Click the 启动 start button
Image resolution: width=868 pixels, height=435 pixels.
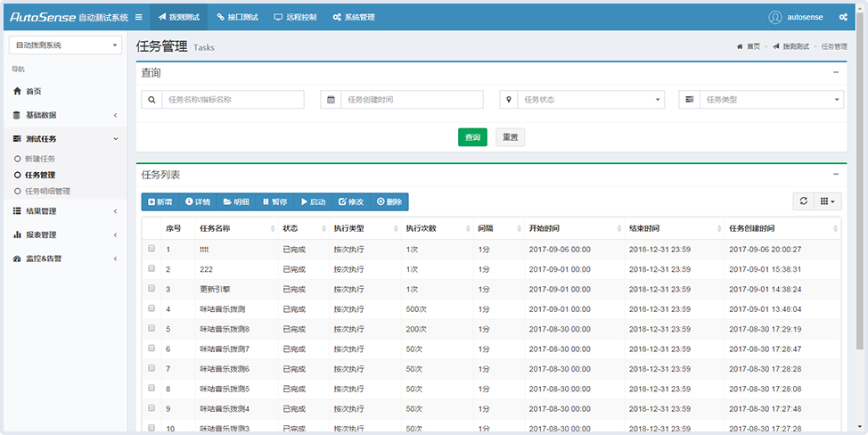click(313, 202)
